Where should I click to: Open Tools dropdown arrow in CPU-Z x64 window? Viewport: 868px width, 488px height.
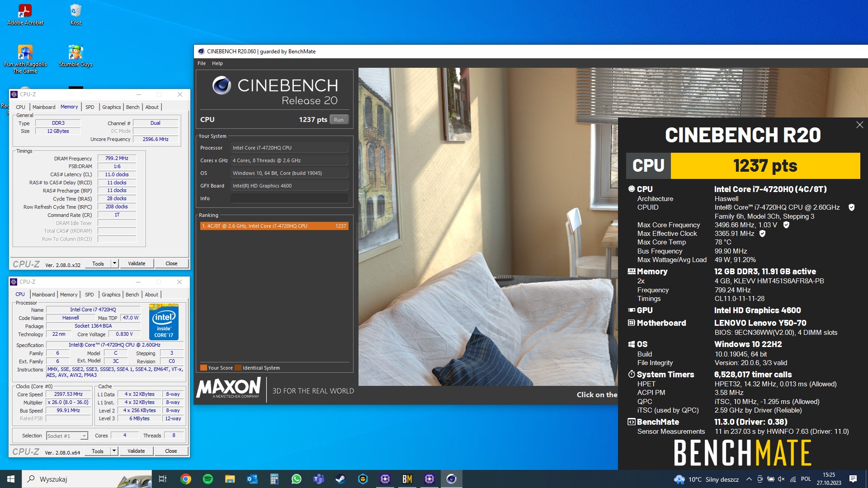(x=114, y=451)
